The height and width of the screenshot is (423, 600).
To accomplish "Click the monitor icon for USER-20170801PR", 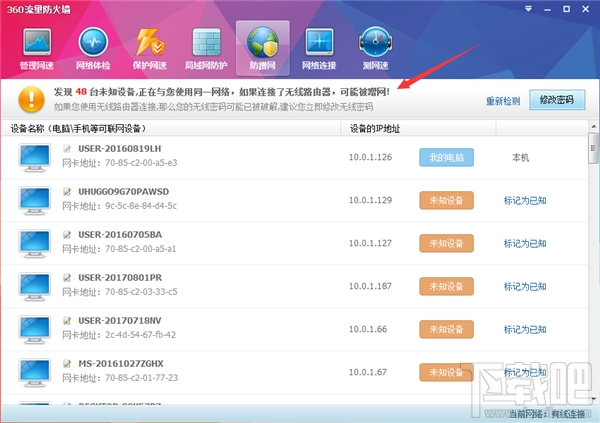I will [x=34, y=287].
